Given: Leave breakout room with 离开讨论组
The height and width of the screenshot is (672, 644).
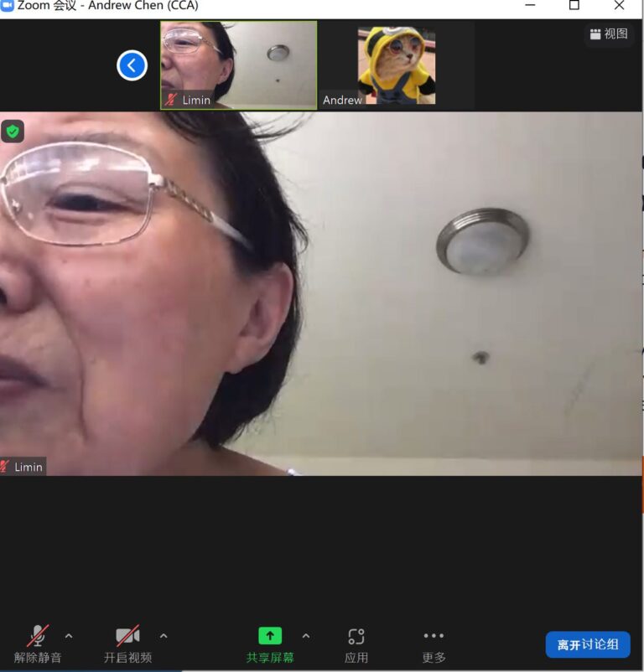Looking at the screenshot, I should (588, 644).
